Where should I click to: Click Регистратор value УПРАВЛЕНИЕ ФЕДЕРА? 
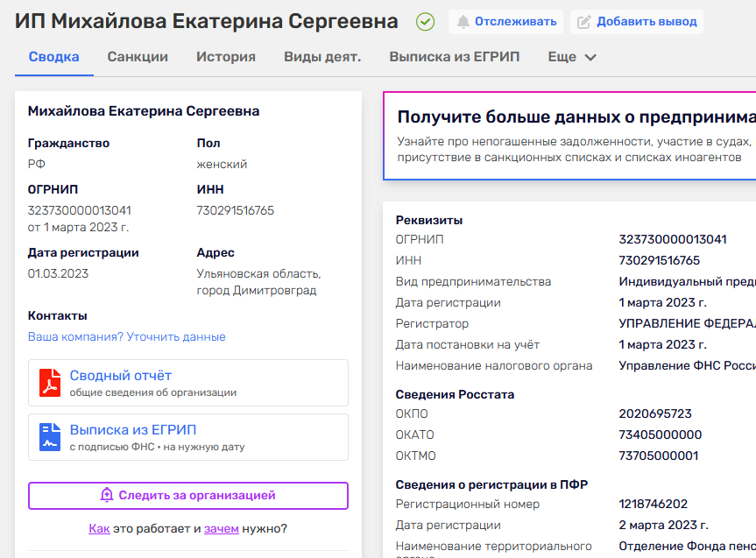tap(687, 323)
